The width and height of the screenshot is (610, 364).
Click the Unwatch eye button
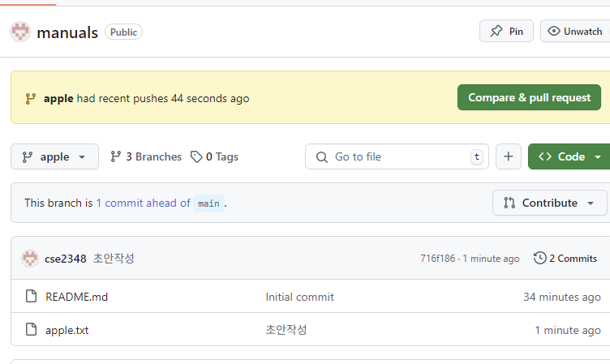[x=575, y=31]
